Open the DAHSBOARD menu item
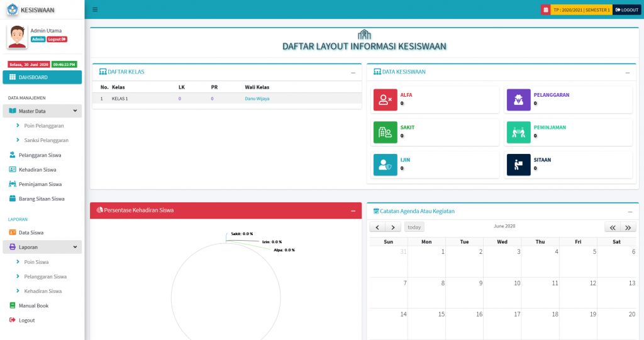 point(42,77)
